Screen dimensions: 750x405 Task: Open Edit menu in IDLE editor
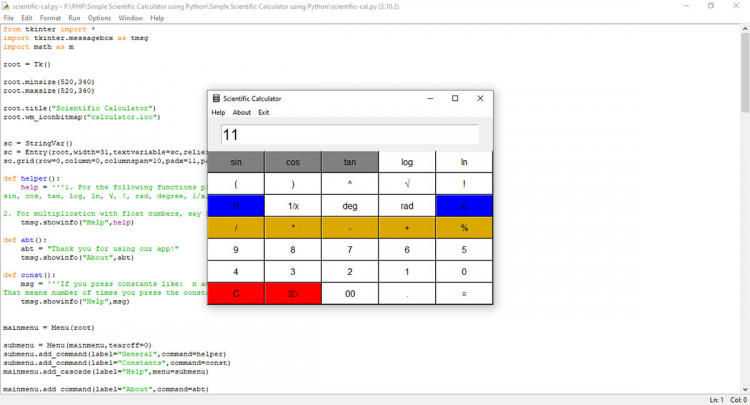27,18
